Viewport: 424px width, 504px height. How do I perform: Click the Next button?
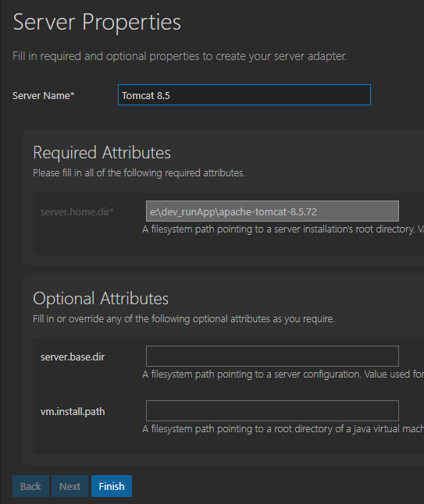coord(69,486)
